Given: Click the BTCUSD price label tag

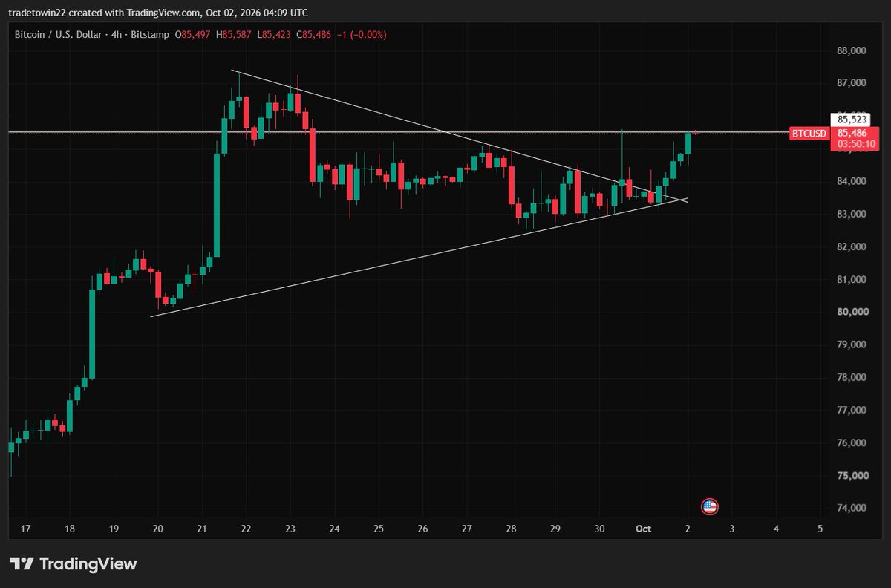Looking at the screenshot, I should [809, 134].
